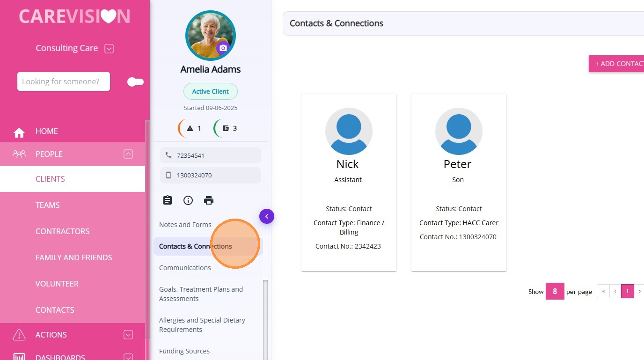The height and width of the screenshot is (360, 644).
Task: Click Peter's avatar image
Action: click(459, 131)
